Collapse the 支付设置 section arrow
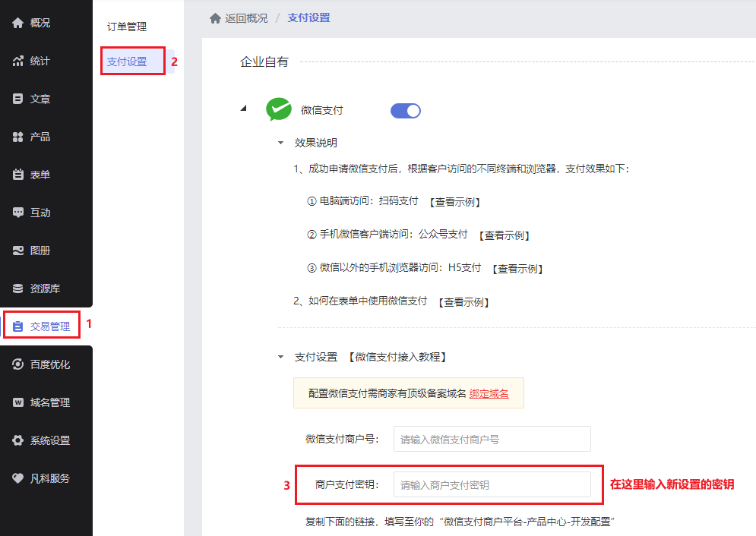Viewport: 756px width, 536px height. pyautogui.click(x=280, y=357)
